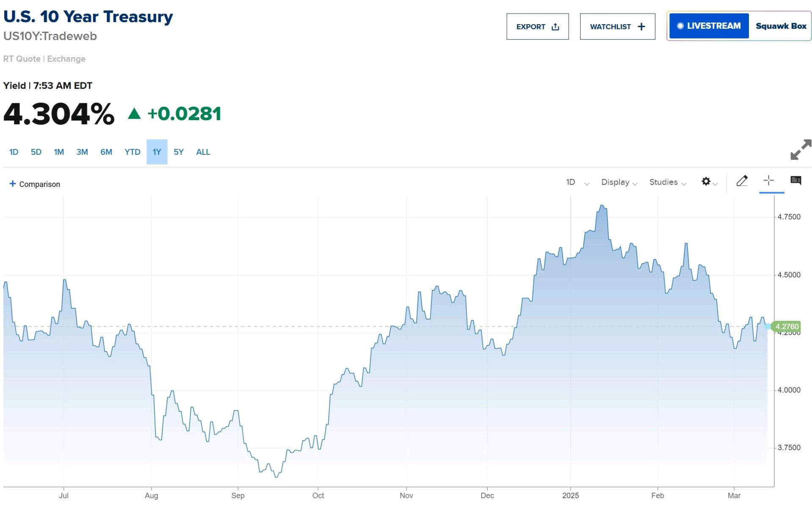Open the chart annotations comment icon
812x509 pixels.
795,181
